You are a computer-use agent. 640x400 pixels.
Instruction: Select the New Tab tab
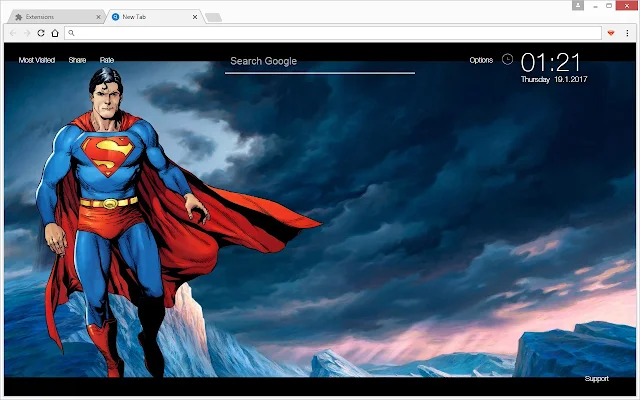pos(155,17)
